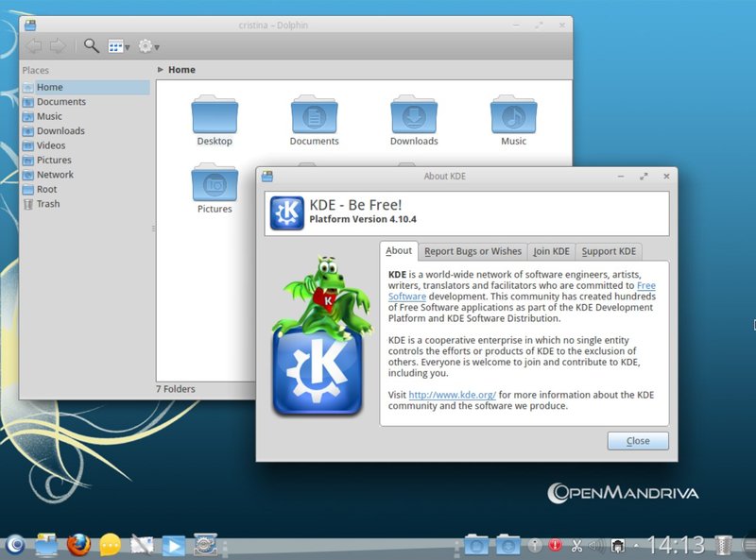Maximize the About KDE dialog
The width and height of the screenshot is (756, 560).
644,177
